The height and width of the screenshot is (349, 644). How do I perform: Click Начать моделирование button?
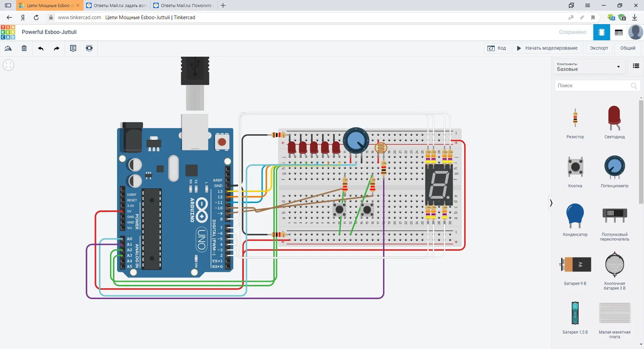547,48
